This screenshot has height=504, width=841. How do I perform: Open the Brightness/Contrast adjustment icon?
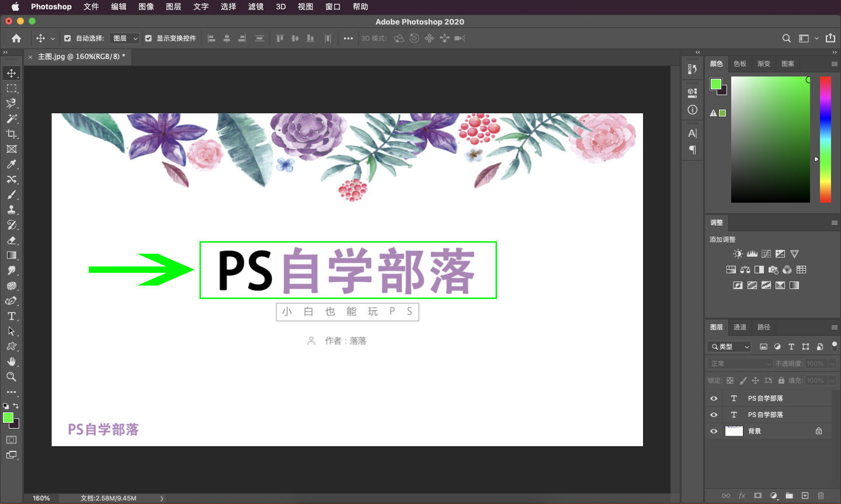[x=738, y=253]
